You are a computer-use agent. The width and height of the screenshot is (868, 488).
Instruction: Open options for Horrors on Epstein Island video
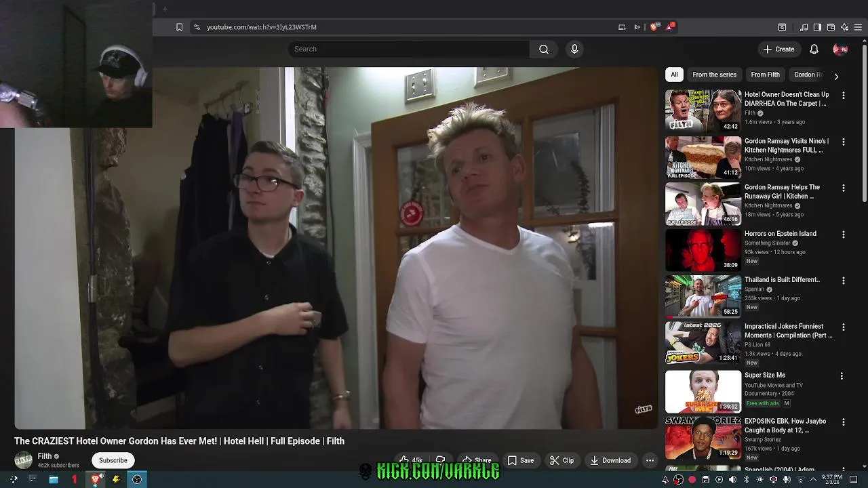(844, 235)
